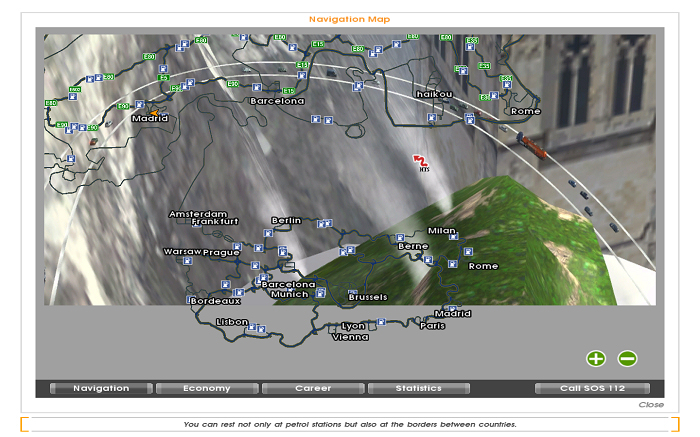Switch to the Economy tab
Viewport: 700px width, 437px height.
[207, 388]
